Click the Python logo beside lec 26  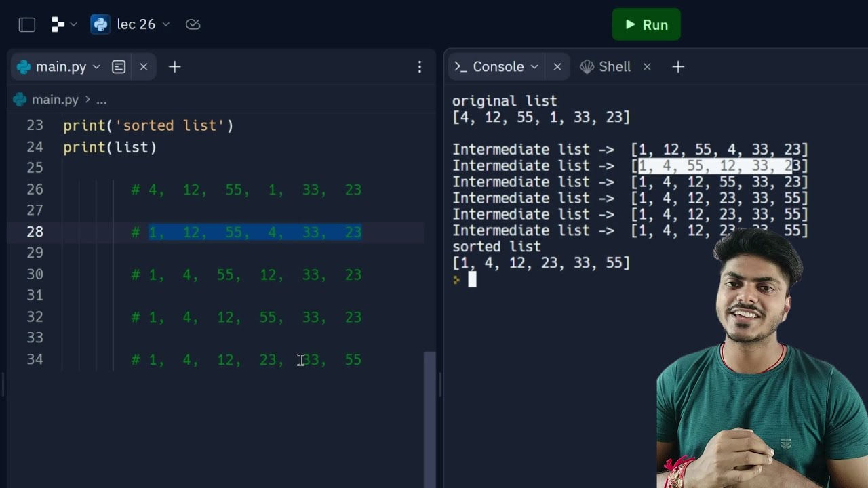(100, 24)
